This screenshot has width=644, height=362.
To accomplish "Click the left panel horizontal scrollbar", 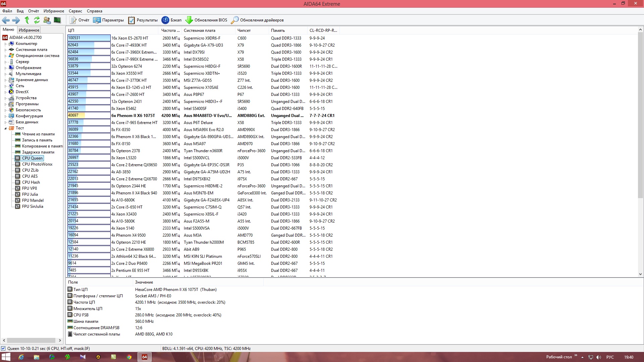I will 32,341.
